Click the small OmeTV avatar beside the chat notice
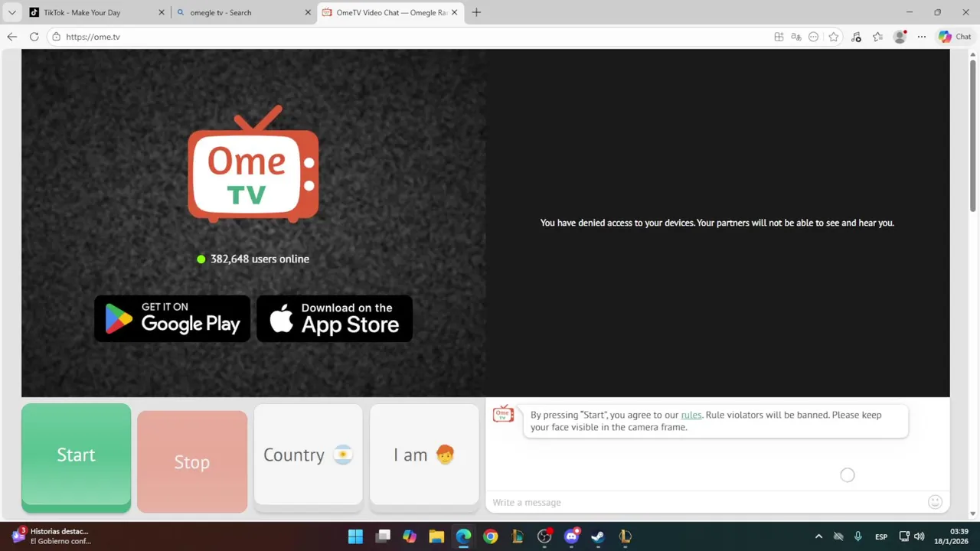This screenshot has height=551, width=980. pos(503,414)
